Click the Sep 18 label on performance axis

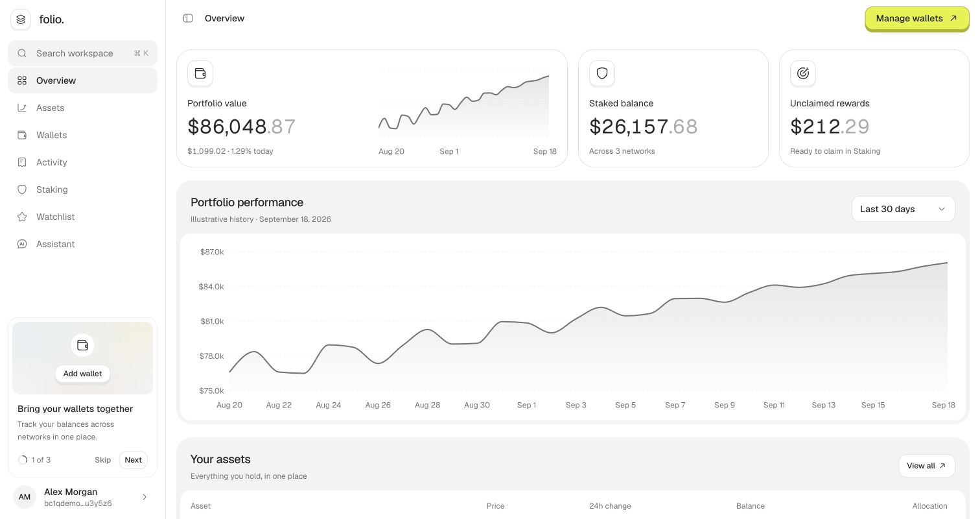click(x=943, y=405)
